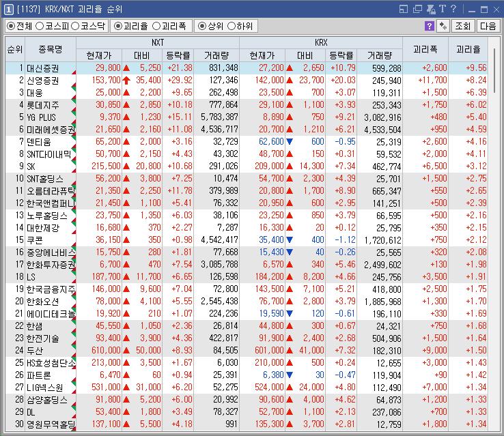
Task: Select the 한화오션 stock name
Action: [x=43, y=302]
